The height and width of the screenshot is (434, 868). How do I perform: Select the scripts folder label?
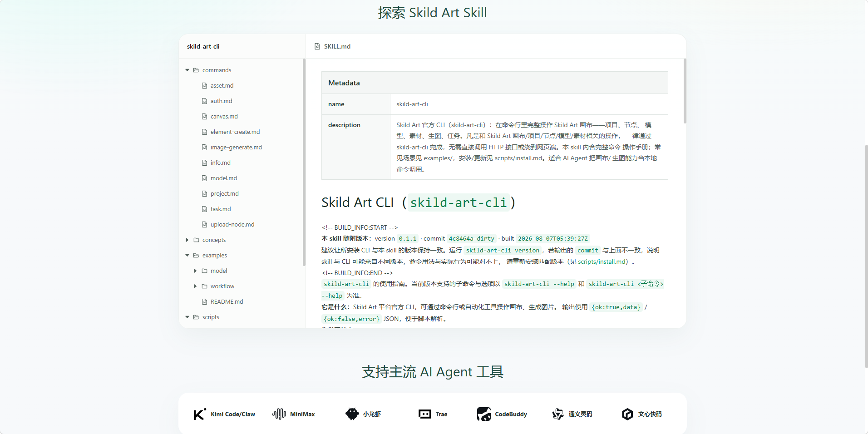(211, 317)
